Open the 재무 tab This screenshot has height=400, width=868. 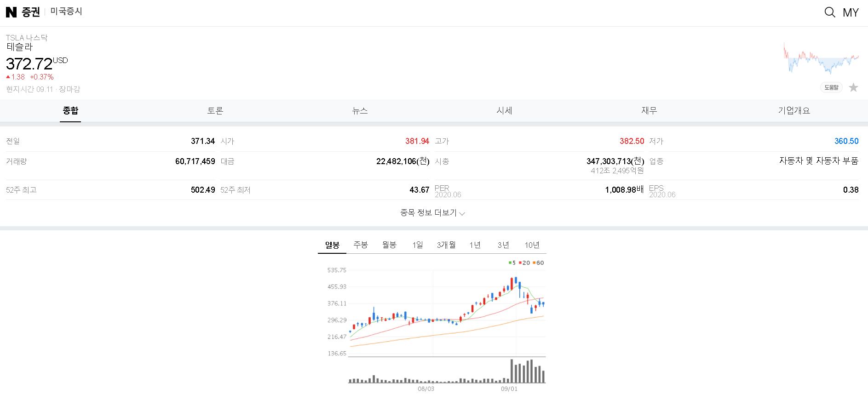click(x=649, y=111)
